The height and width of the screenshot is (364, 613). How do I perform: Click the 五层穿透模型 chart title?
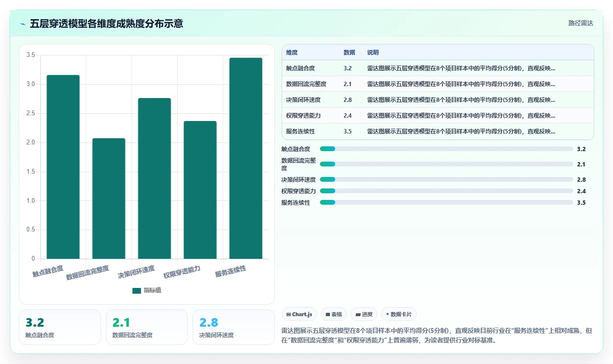(x=106, y=23)
